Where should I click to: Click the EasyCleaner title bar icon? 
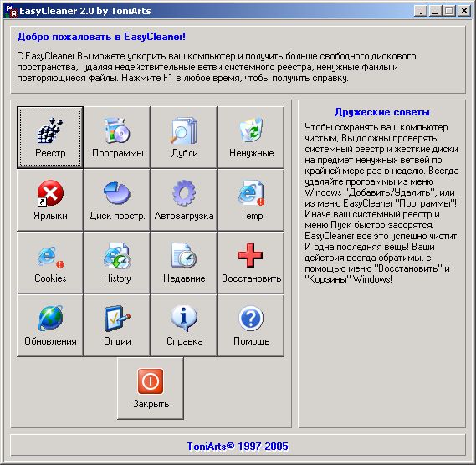pyautogui.click(x=11, y=11)
